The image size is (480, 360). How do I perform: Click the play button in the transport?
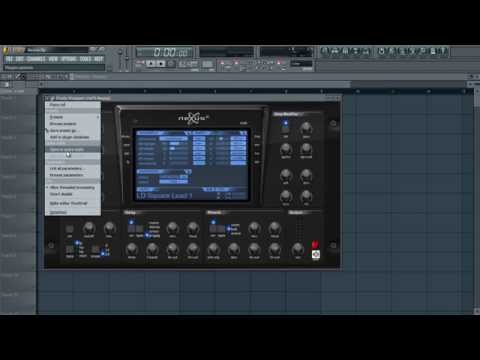click(151, 63)
